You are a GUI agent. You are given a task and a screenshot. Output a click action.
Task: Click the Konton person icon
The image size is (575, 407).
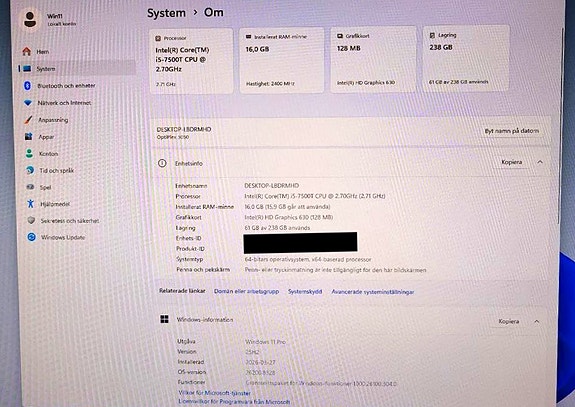[29, 153]
